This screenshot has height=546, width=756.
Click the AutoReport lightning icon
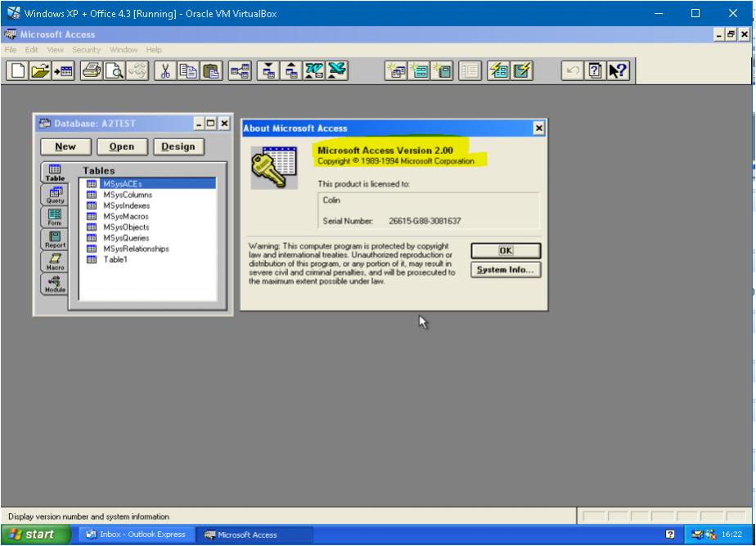click(x=522, y=71)
